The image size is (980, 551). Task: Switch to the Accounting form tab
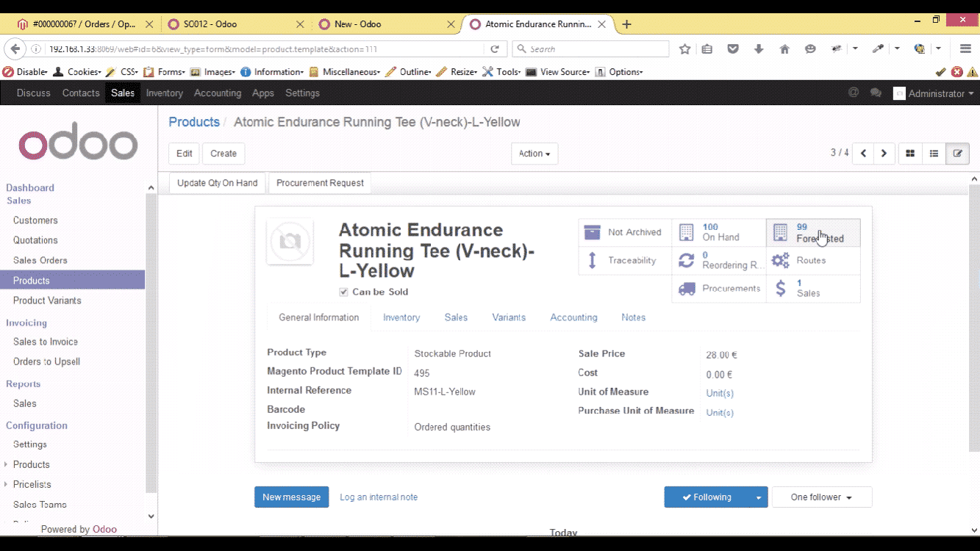click(573, 317)
